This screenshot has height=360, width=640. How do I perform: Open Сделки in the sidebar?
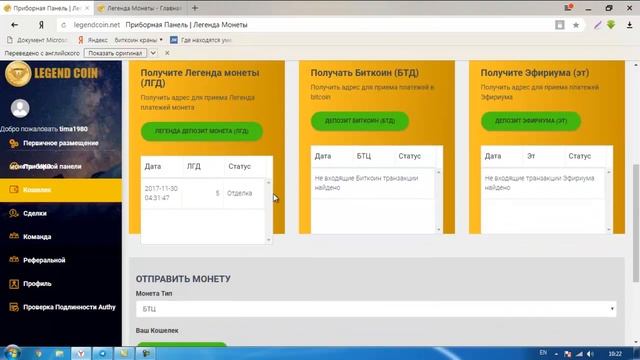click(x=35, y=213)
